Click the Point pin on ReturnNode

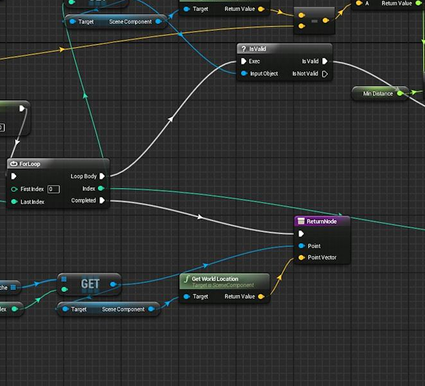[302, 246]
